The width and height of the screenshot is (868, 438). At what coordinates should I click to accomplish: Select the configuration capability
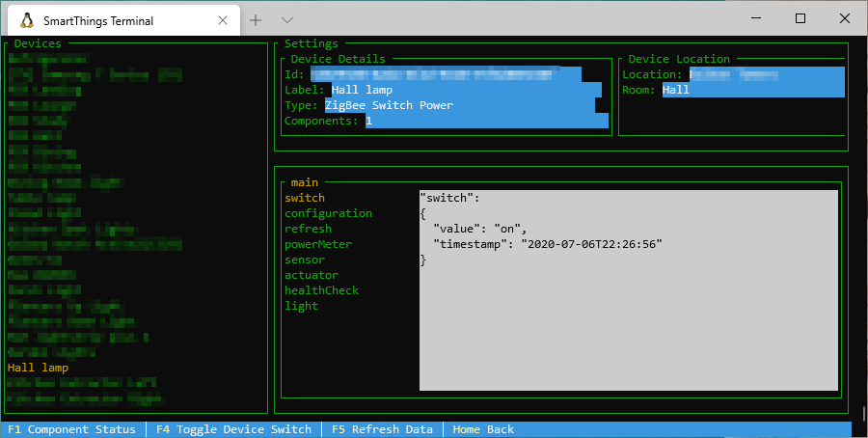coord(328,213)
